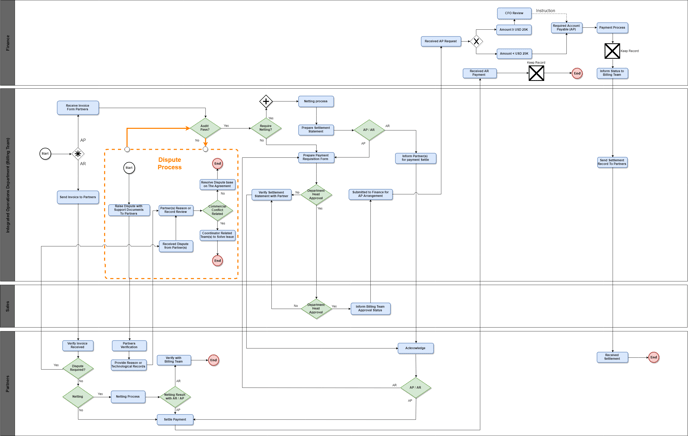Select the Start circle inside the Dispute Process box
Viewport: 688px width, 436px height.
point(129,168)
